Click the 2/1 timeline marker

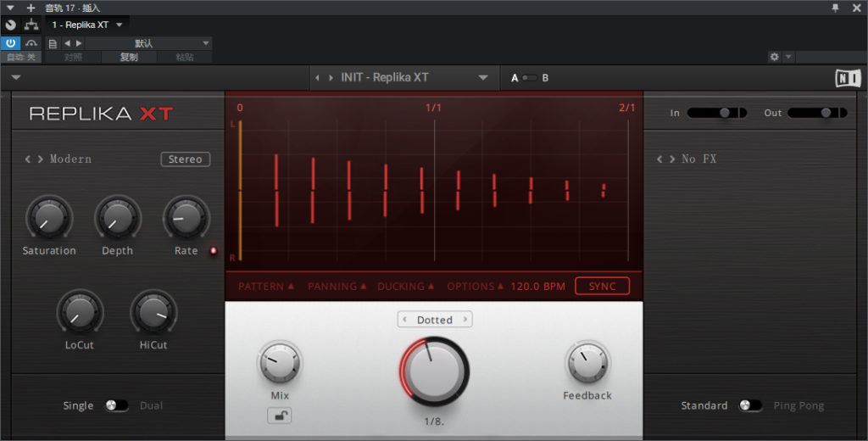click(x=626, y=108)
